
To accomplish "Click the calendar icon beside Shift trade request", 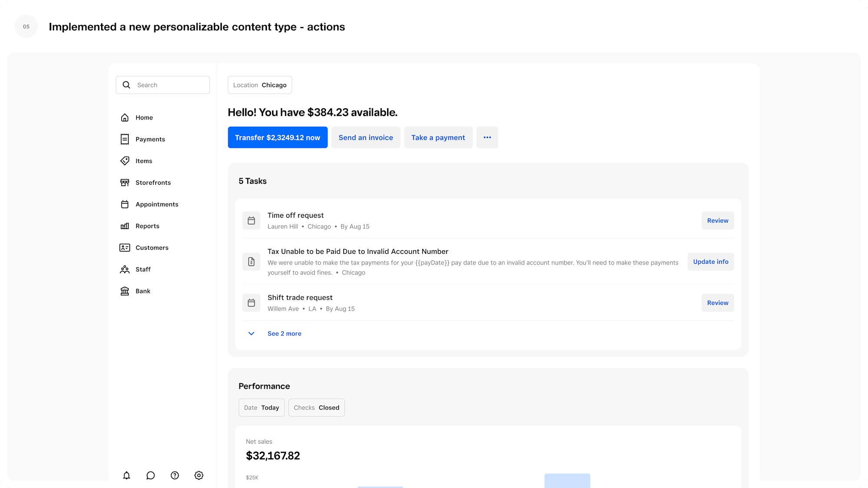I will (251, 303).
